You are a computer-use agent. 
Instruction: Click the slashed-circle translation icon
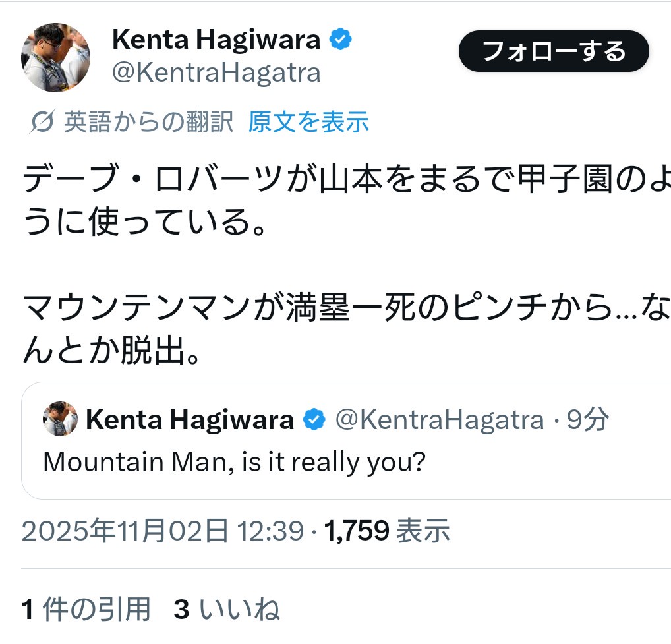(x=43, y=122)
